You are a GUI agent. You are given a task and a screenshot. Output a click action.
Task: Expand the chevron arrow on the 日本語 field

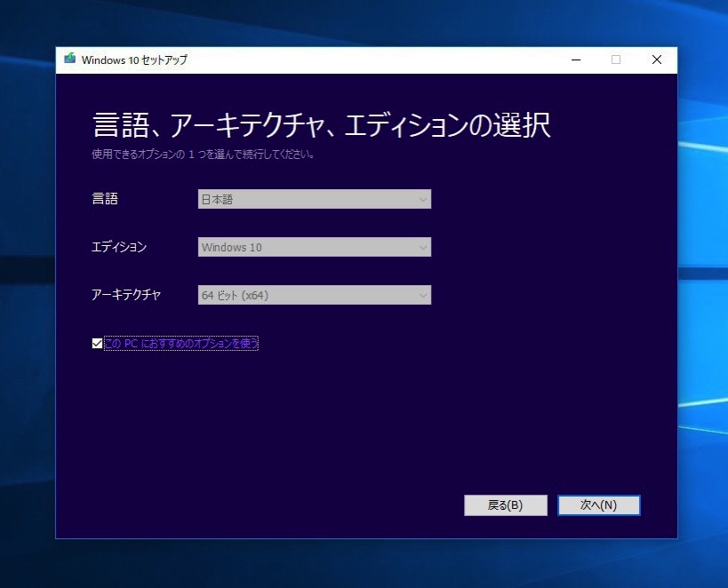point(422,200)
